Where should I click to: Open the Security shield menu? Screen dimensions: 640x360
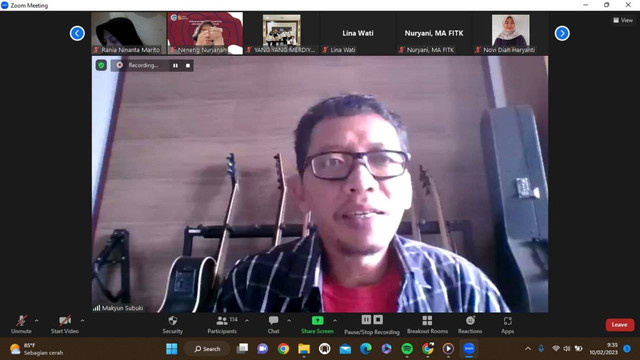pyautogui.click(x=173, y=324)
